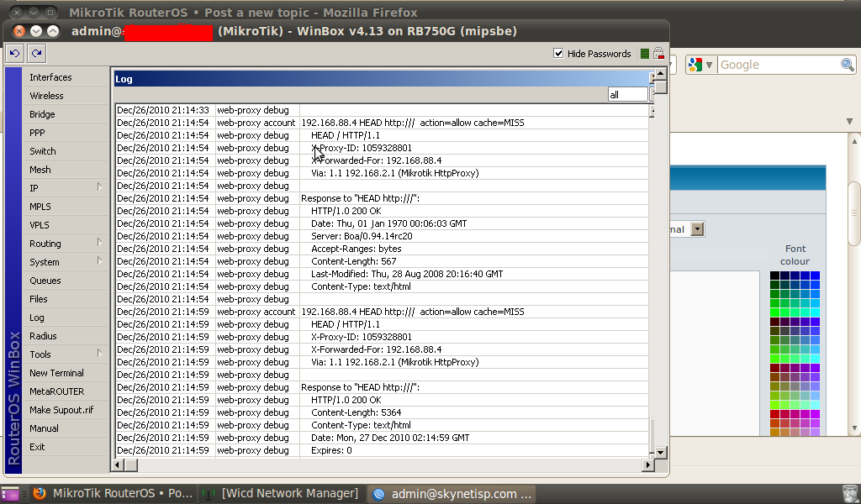Select log row 'Server: Boa/0.94.14rc20'
Image resolution: width=861 pixels, height=504 pixels.
point(382,236)
